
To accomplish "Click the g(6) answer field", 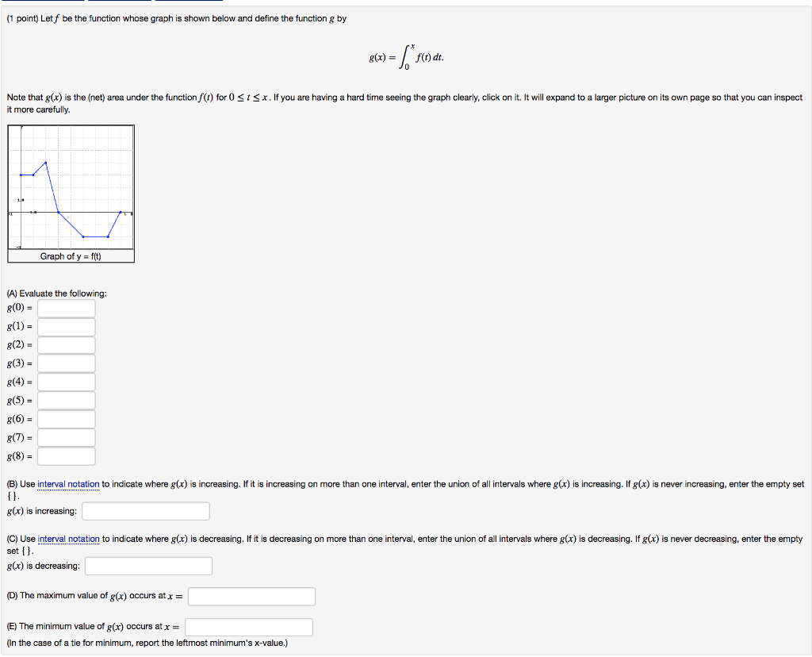I will 67,418.
